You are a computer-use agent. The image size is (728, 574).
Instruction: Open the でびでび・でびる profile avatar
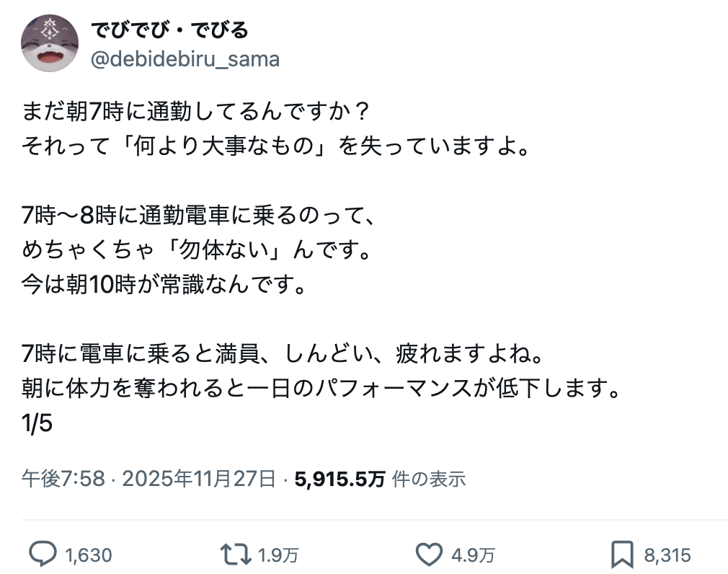tap(50, 44)
